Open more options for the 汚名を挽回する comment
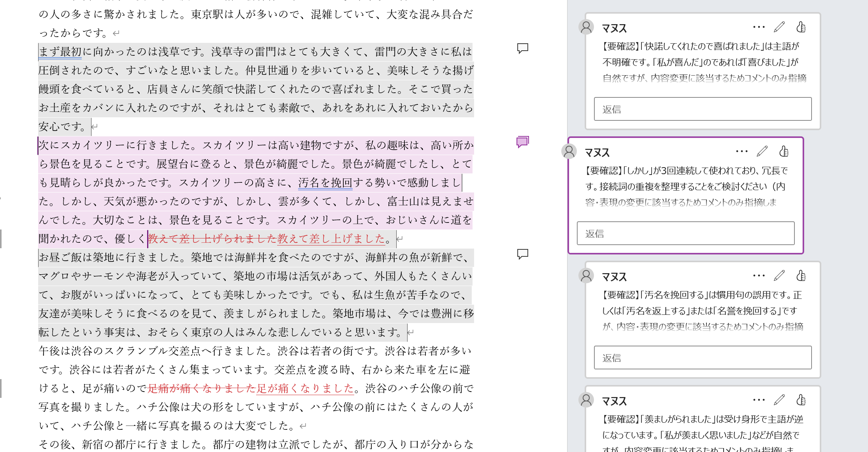Image resolution: width=868 pixels, height=452 pixels. pos(759,276)
